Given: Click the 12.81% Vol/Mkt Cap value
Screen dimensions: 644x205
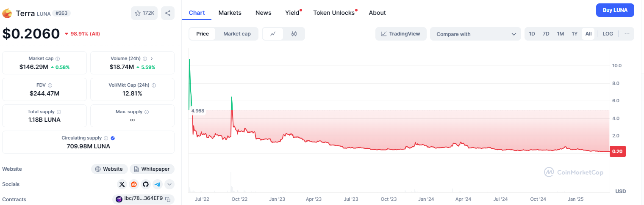Looking at the screenshot, I should point(132,93).
